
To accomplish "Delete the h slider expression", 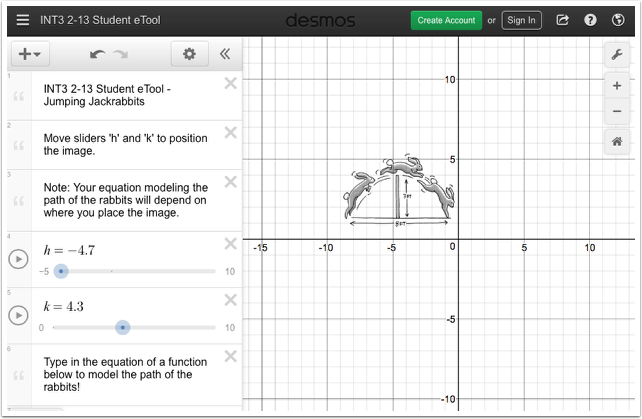I will (x=231, y=244).
